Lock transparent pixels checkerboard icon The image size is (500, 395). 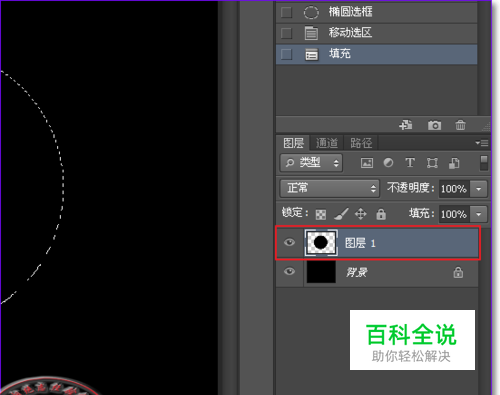click(x=321, y=214)
